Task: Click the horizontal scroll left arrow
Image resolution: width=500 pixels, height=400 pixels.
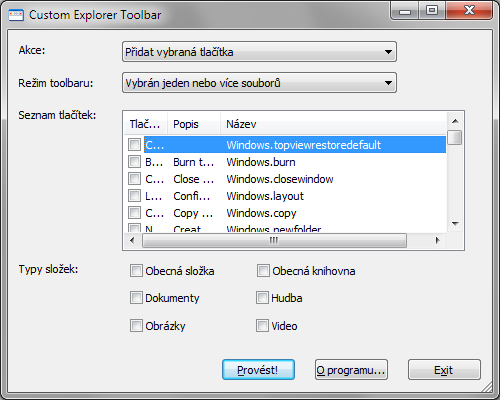Action: (x=132, y=240)
